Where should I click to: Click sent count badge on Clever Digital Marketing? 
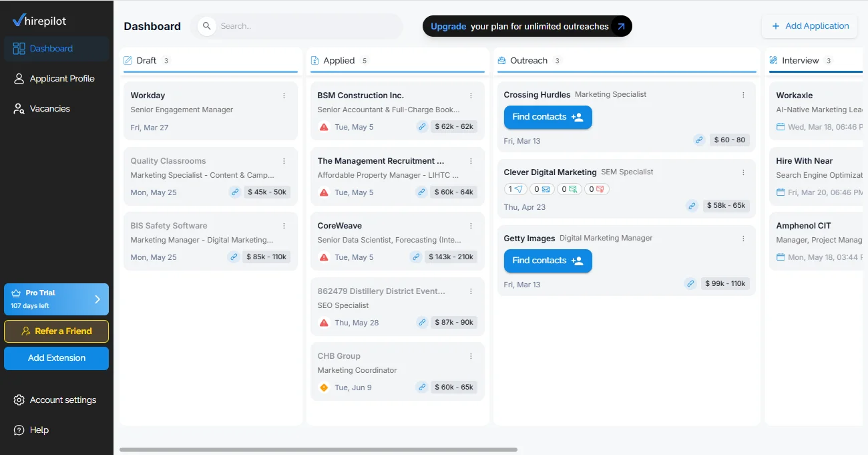515,189
